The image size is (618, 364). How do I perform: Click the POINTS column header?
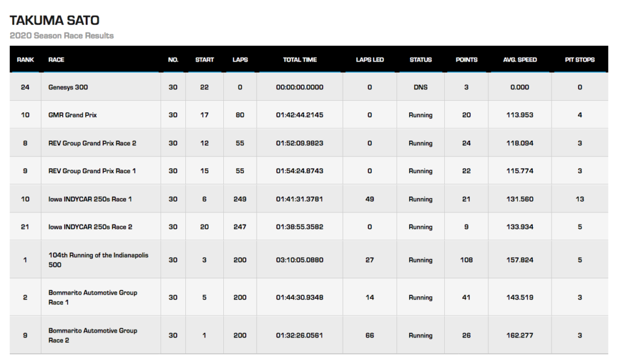pyautogui.click(x=467, y=60)
